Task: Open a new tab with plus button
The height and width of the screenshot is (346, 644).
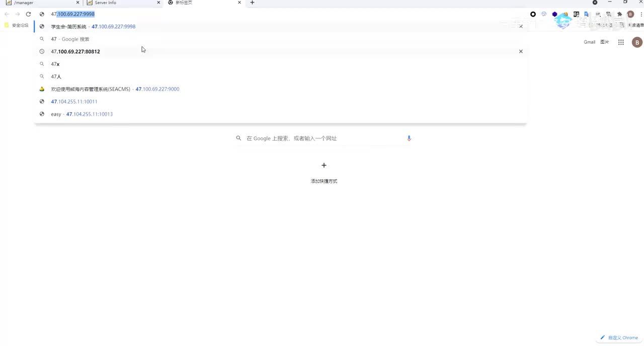Action: pos(252,3)
